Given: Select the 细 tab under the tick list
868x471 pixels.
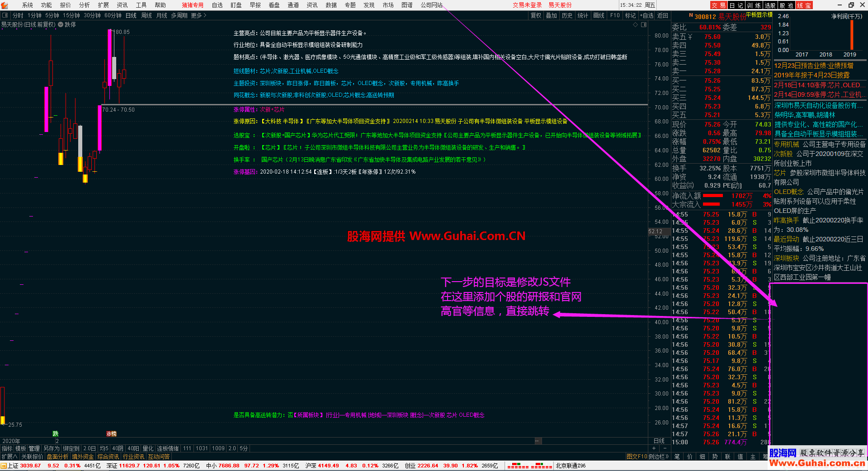Looking at the screenshot, I should [702, 457].
